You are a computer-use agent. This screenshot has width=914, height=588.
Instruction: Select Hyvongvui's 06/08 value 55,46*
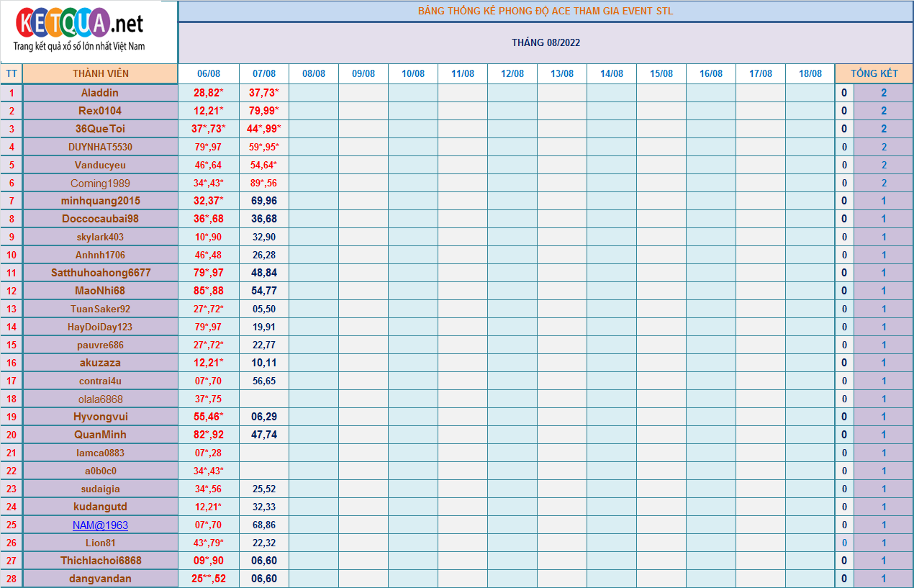[208, 417]
